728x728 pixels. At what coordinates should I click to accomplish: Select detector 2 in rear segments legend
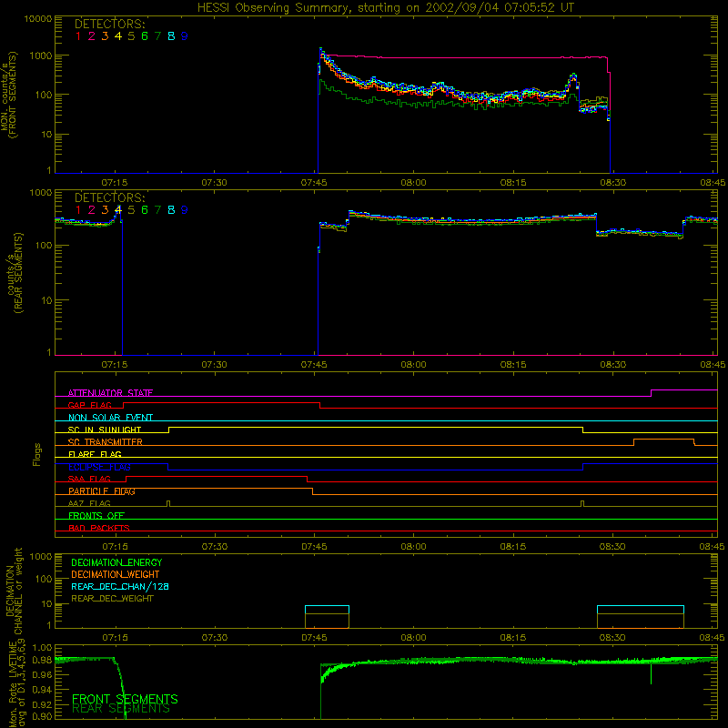(92, 210)
